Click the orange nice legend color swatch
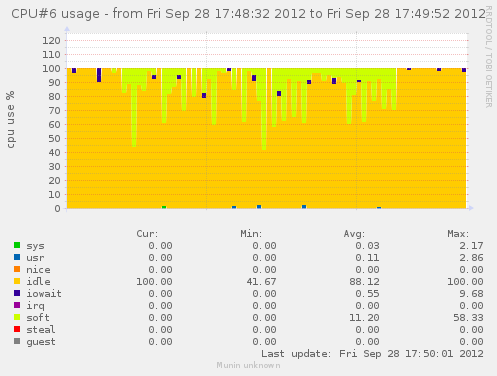Image resolution: width=497 pixels, height=376 pixels. point(17,269)
